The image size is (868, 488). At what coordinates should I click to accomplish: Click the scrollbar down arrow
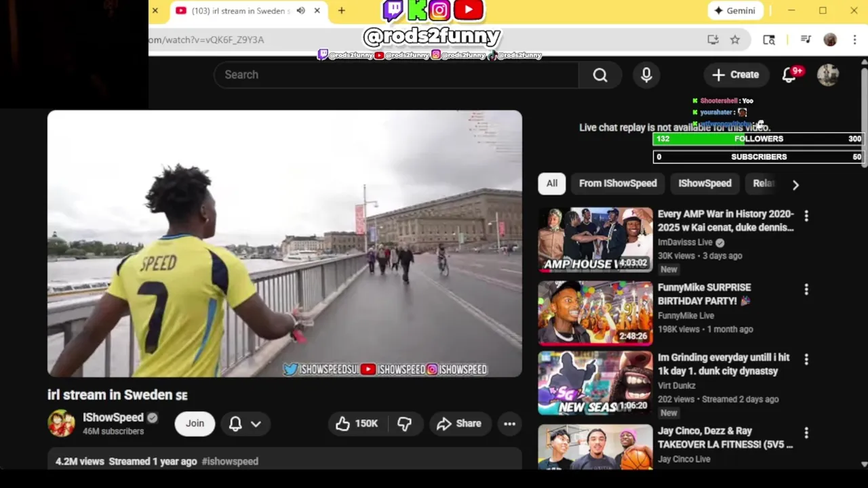click(864, 464)
